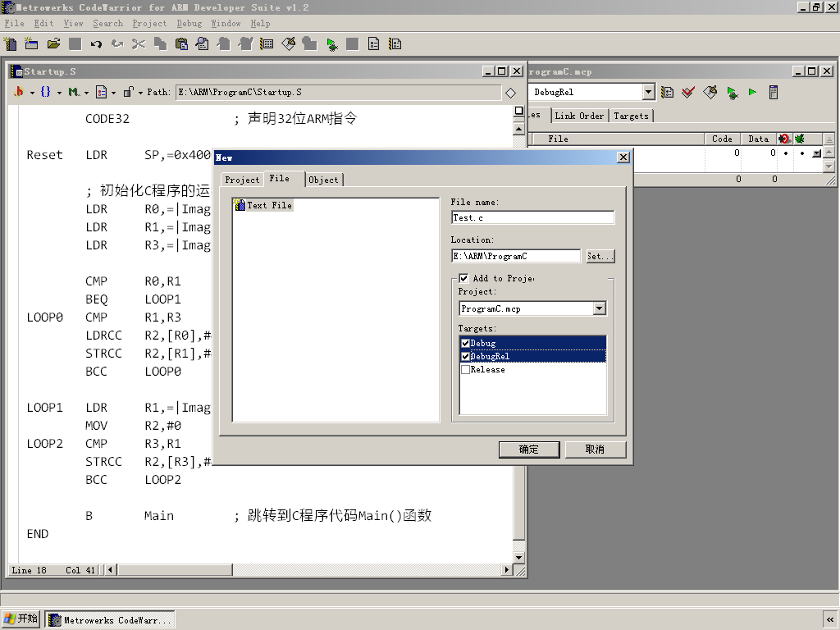Toggle the Add to Project checkbox
Viewport: 840px width, 630px height.
tap(464, 278)
